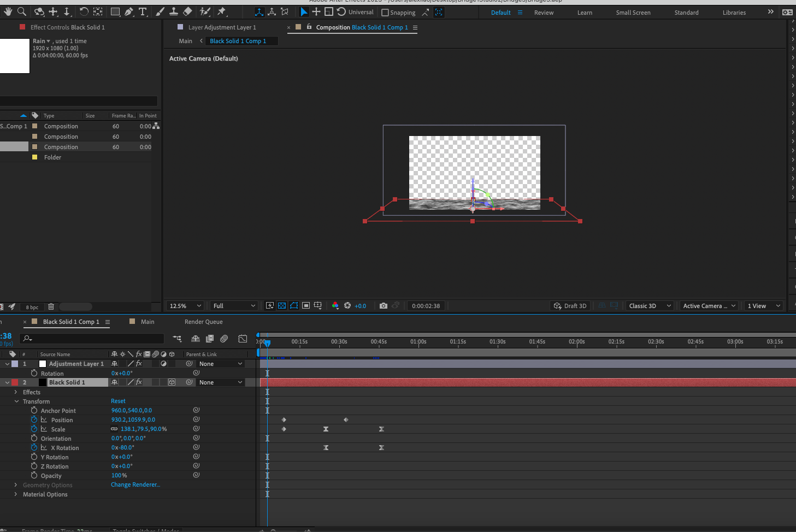Image resolution: width=796 pixels, height=532 pixels.
Task: Open the Active Camera view dropdown
Action: click(x=709, y=306)
